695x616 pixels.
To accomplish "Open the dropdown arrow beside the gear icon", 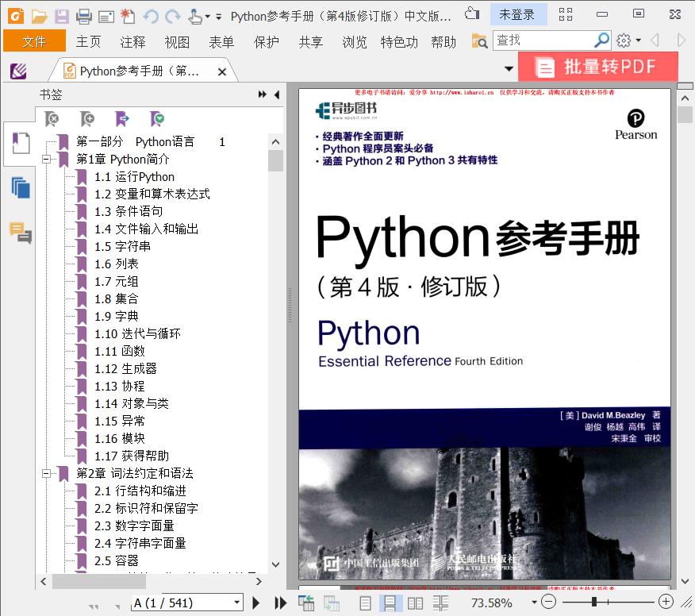I will click(x=638, y=40).
